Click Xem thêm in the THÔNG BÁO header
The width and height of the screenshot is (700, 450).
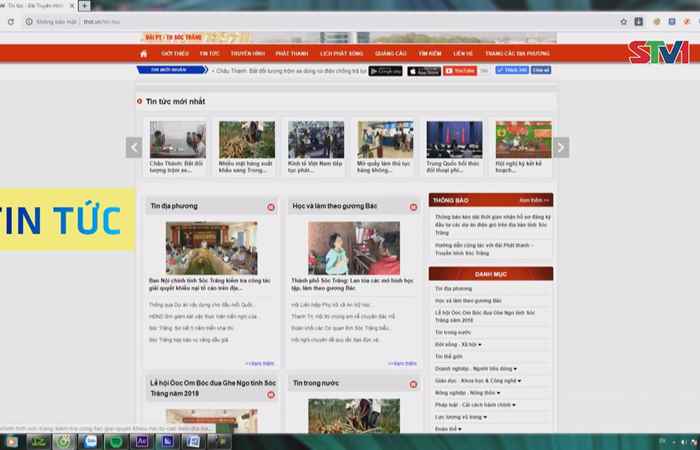pyautogui.click(x=534, y=200)
